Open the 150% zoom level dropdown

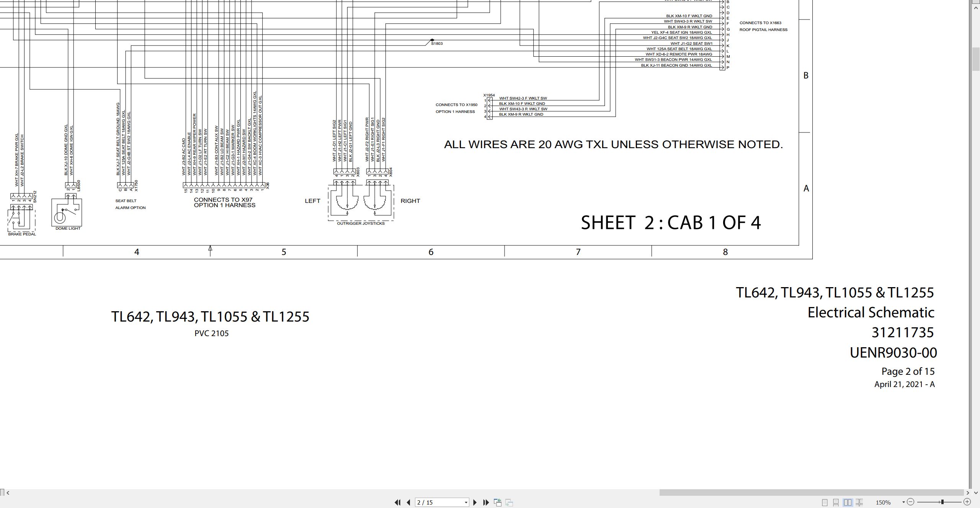tap(903, 502)
